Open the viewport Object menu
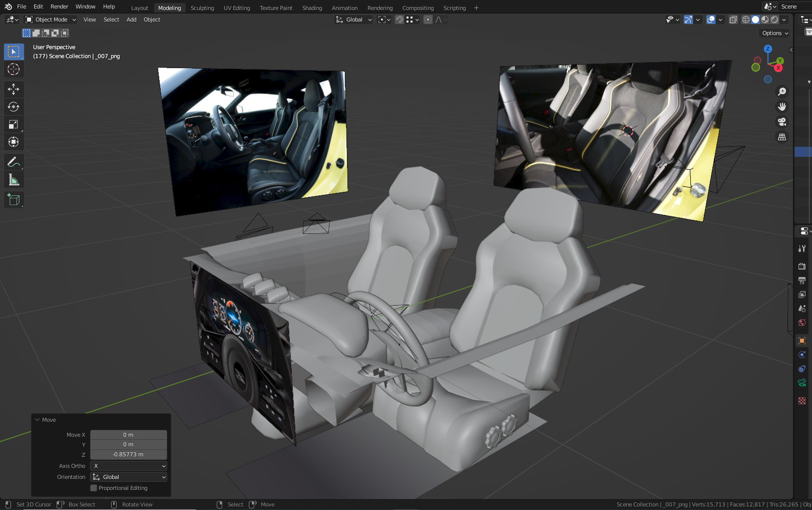Viewport: 812px width, 510px height. (x=152, y=20)
